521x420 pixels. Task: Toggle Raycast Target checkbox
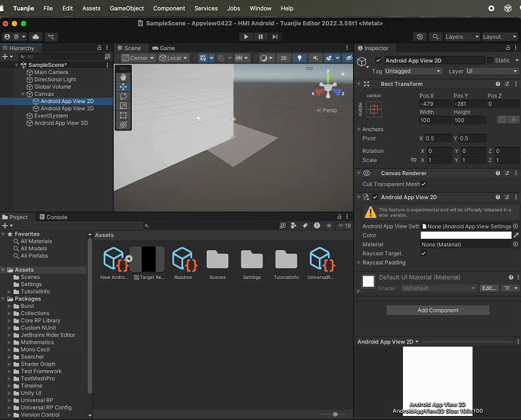point(423,253)
